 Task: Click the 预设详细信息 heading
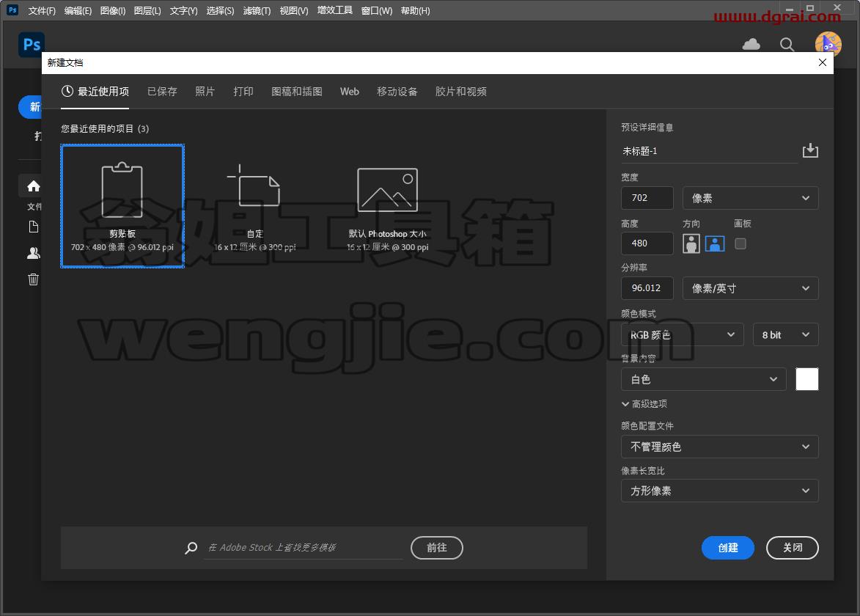click(x=647, y=128)
